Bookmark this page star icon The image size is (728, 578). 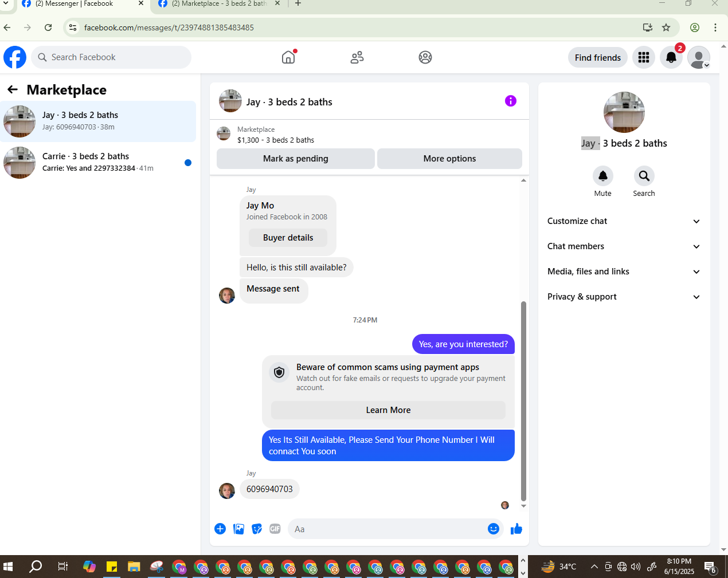(666, 27)
